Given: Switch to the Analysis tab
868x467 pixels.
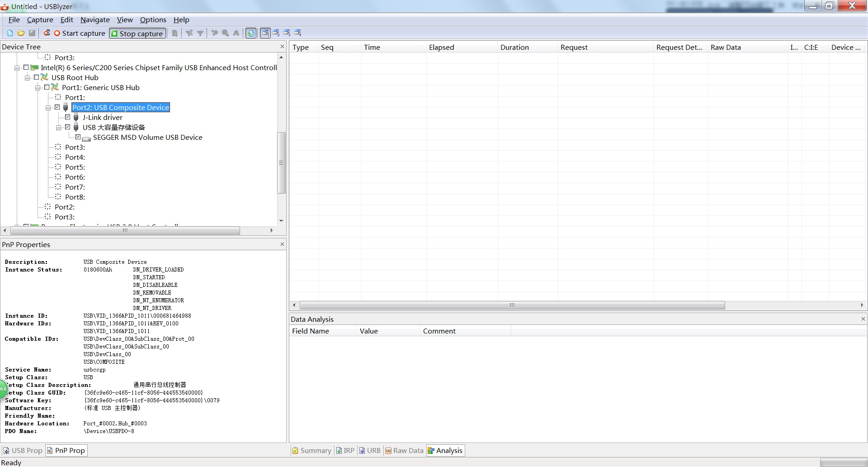Looking at the screenshot, I should pos(445,451).
